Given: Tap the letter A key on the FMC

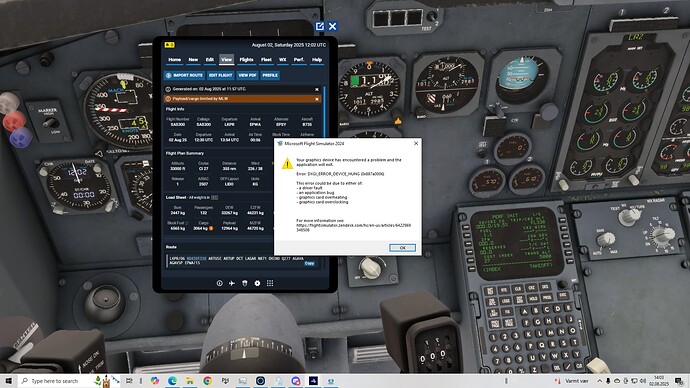Looking at the screenshot, I should [524, 312].
